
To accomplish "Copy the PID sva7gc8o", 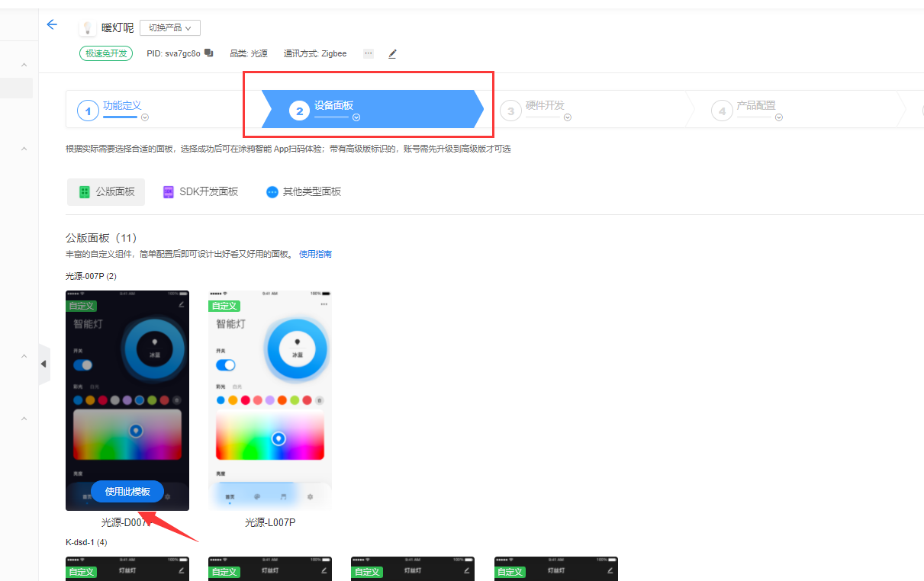I will 209,53.
